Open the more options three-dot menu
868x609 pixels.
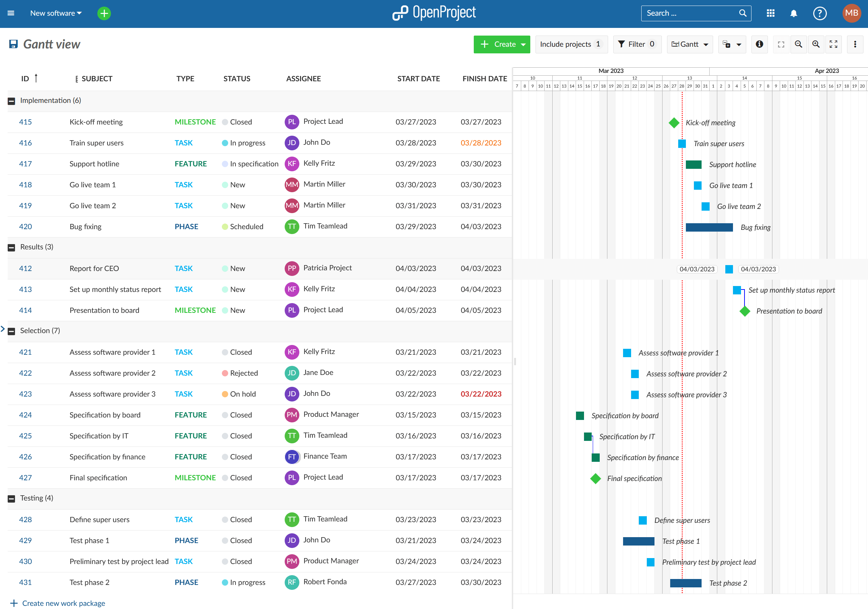tap(855, 44)
